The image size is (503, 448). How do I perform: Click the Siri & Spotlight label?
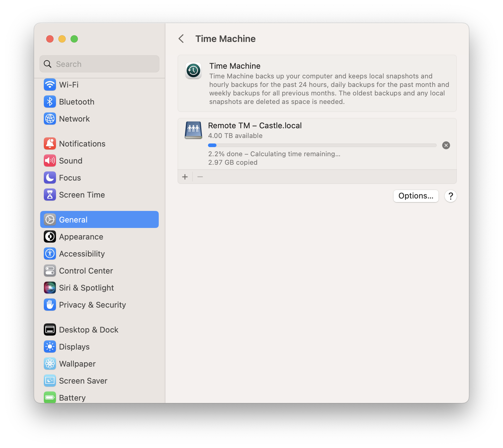click(86, 288)
